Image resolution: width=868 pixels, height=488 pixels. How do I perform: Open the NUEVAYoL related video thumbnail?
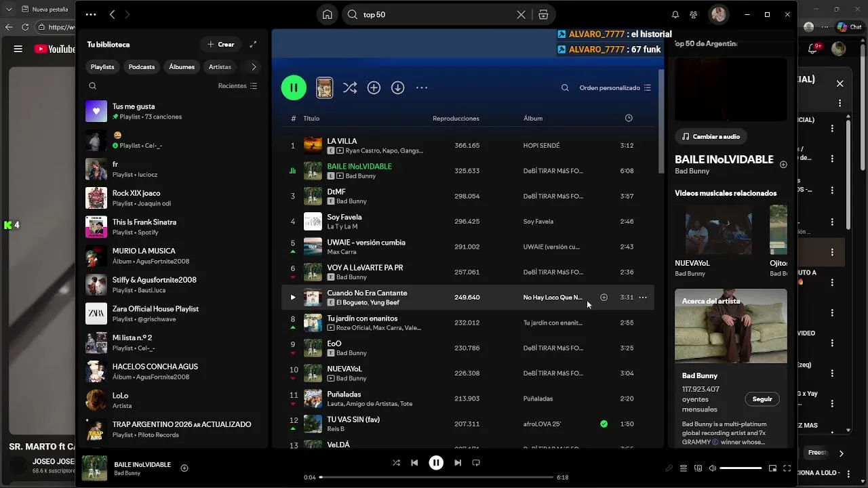tap(718, 230)
